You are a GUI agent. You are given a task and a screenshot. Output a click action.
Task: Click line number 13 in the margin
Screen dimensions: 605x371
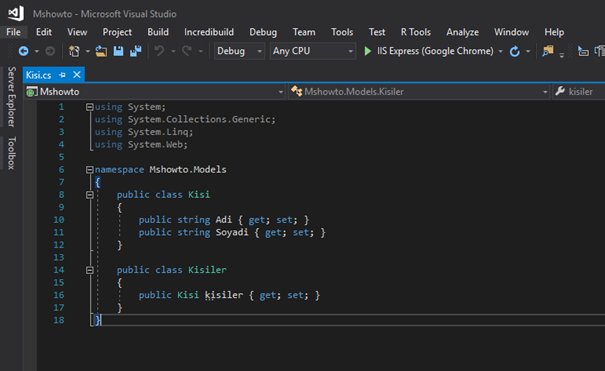59,258
